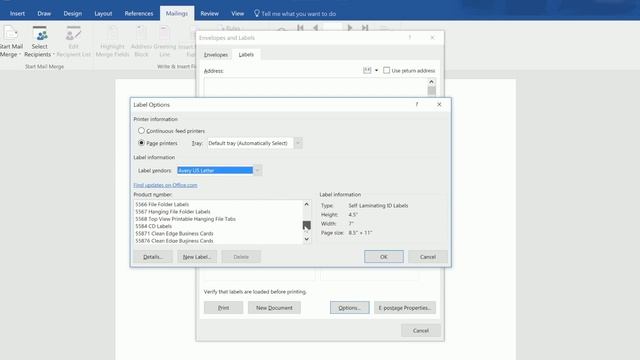This screenshot has width=640, height=360.
Task: Click in Tell me what you want to do
Action: 298,13
